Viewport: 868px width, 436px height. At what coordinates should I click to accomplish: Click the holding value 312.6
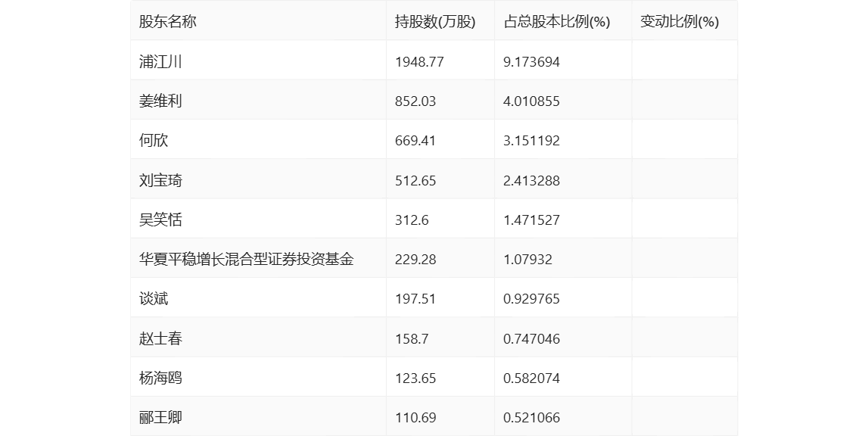412,220
